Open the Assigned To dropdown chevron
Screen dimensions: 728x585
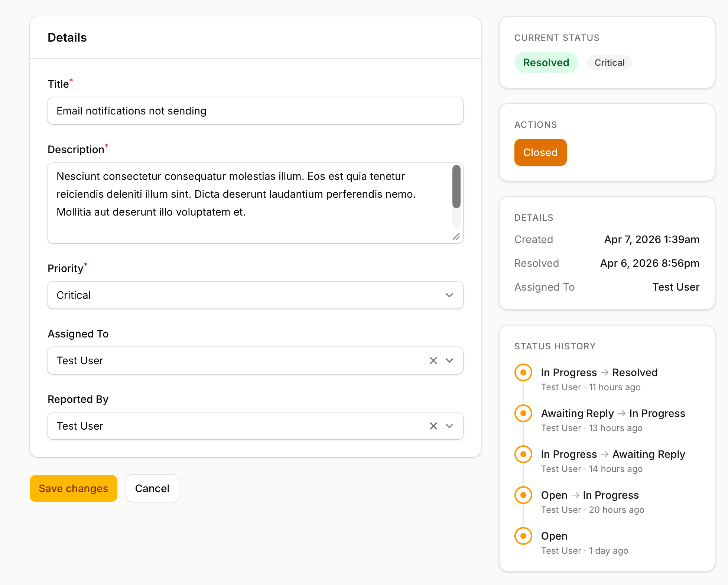click(x=449, y=361)
